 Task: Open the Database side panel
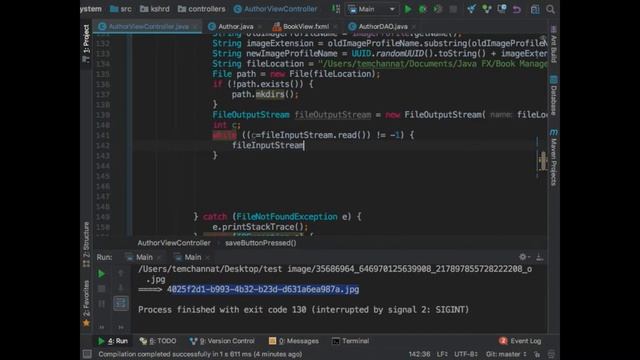pos(553,96)
